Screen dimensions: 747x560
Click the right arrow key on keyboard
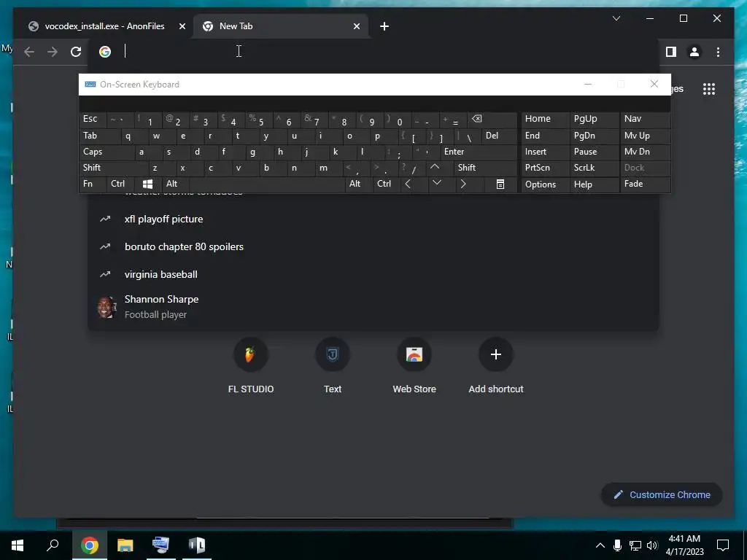pyautogui.click(x=462, y=184)
